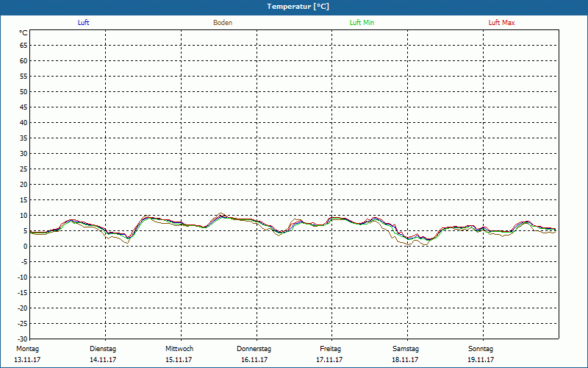Select the 'Dienstag' day label
Image resolution: width=588 pixels, height=368 pixels.
click(103, 349)
